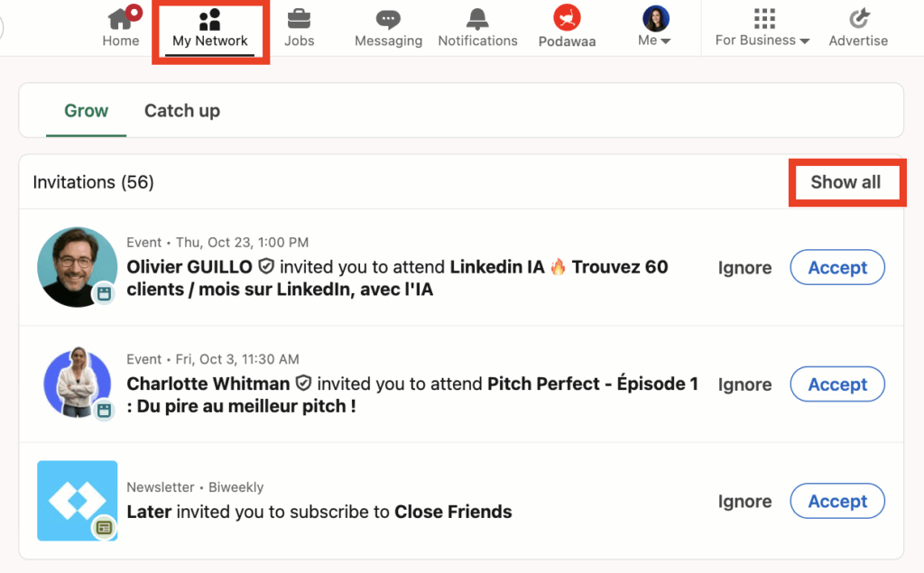Expand the For Business dropdown arrow

tap(805, 42)
